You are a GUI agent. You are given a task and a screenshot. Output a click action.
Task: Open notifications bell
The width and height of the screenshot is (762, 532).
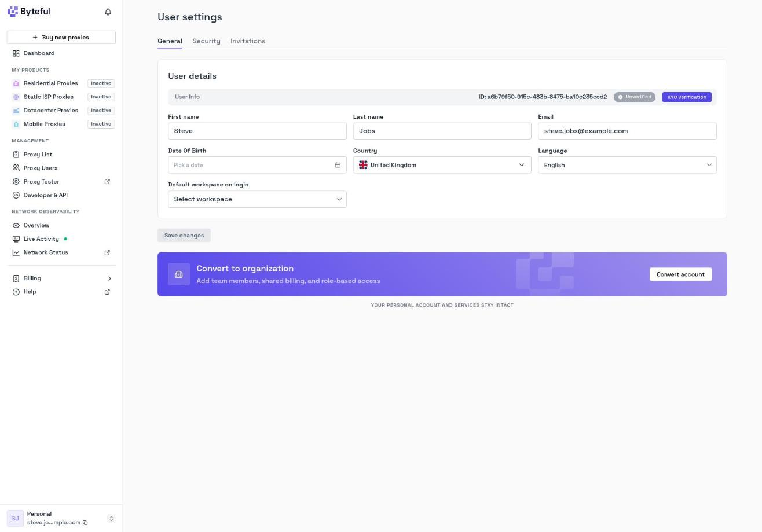(x=108, y=12)
